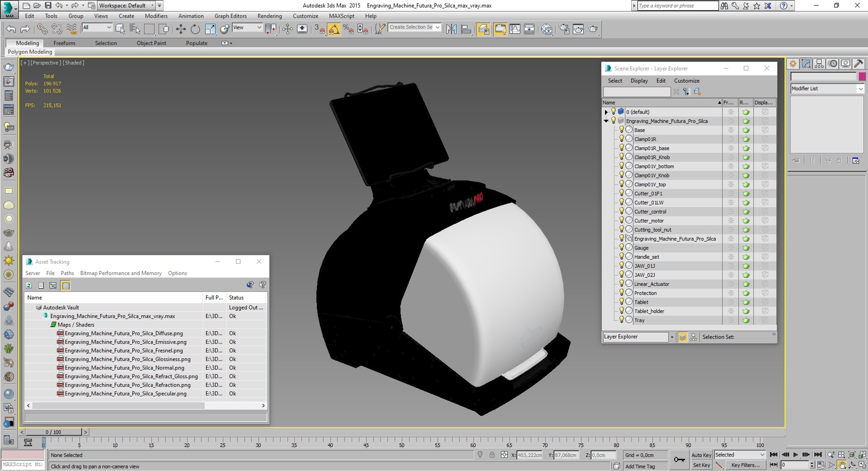Toggle visibility bulb of Base layer object
Viewport: 868px width, 471px height.
(622, 130)
